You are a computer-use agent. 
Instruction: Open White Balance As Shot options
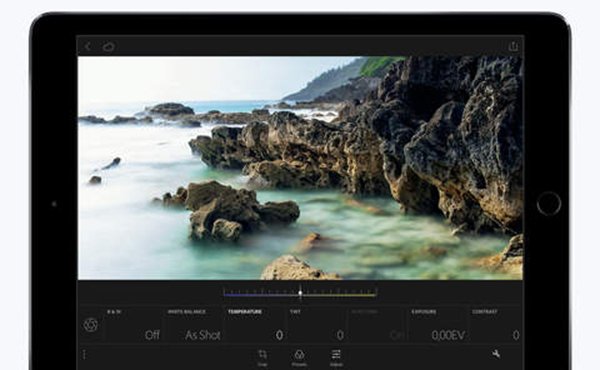[194, 324]
